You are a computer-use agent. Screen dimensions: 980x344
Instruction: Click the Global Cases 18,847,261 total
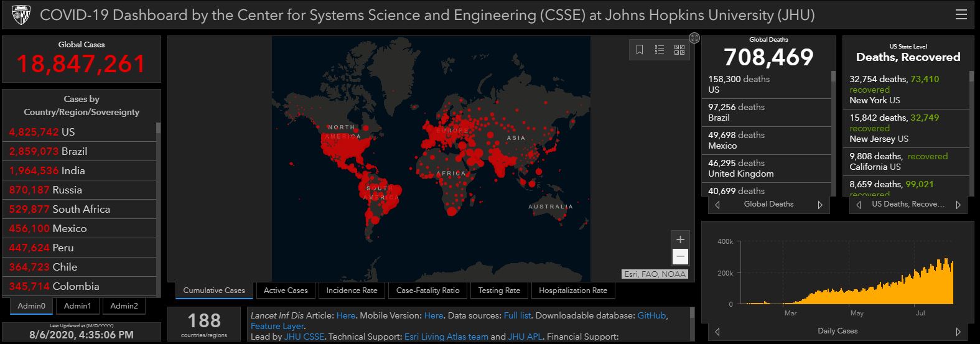click(x=81, y=64)
